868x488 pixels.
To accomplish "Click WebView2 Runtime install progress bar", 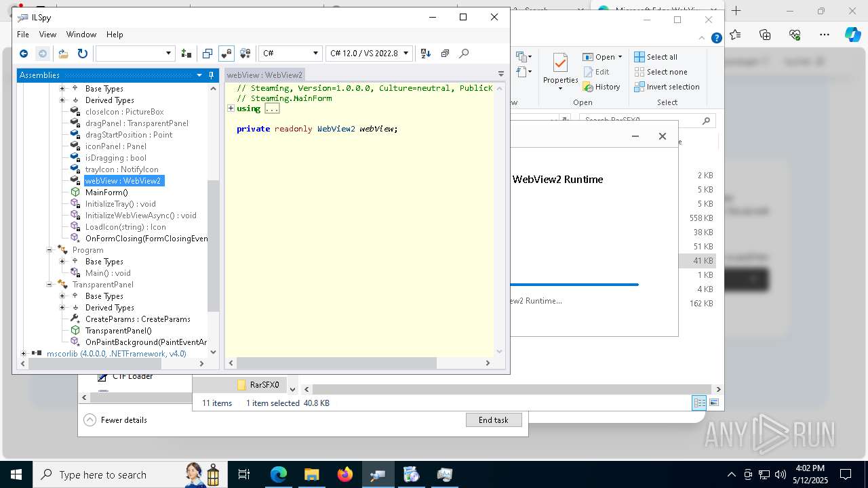I will pyautogui.click(x=574, y=285).
